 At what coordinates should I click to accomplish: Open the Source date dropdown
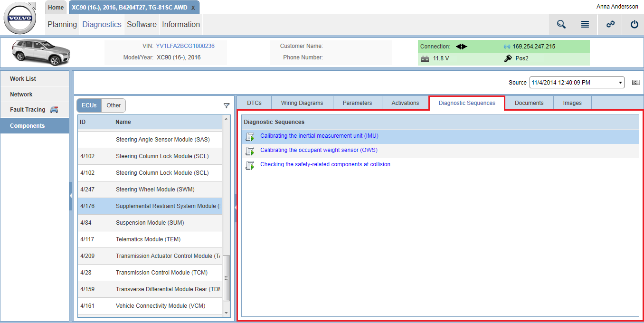pyautogui.click(x=577, y=83)
